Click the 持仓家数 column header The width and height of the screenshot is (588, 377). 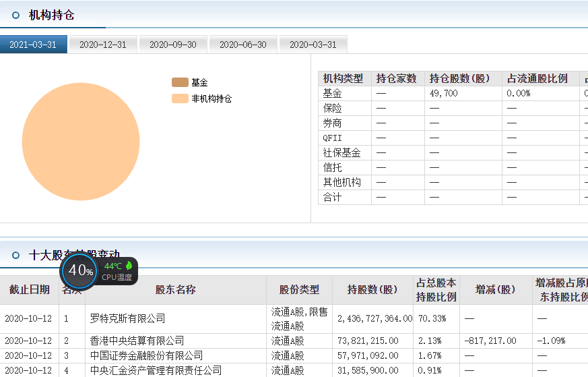[x=397, y=78]
